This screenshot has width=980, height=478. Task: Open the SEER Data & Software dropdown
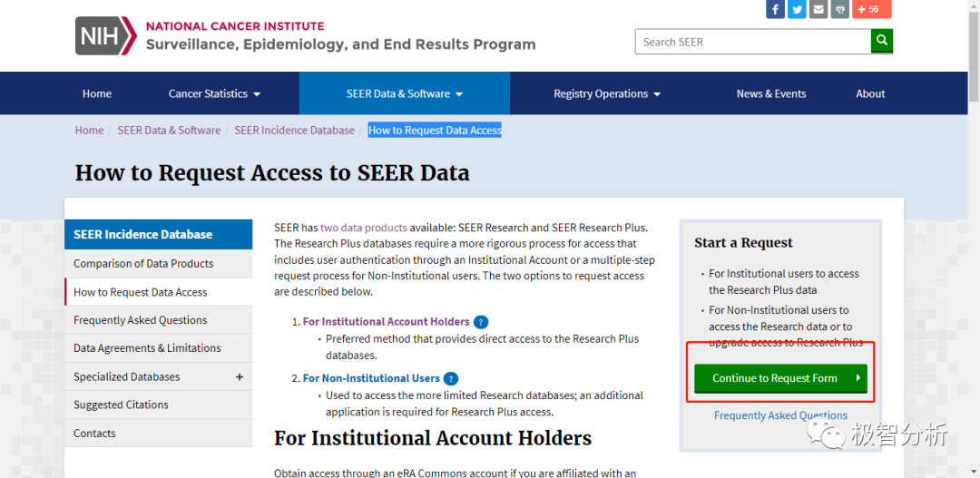tap(405, 93)
